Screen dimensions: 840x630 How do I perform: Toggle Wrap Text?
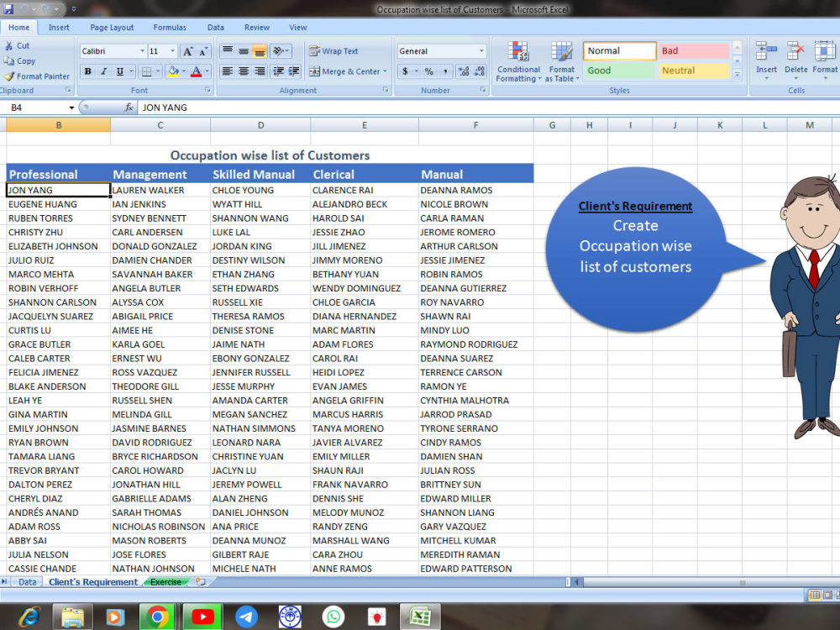pos(333,51)
